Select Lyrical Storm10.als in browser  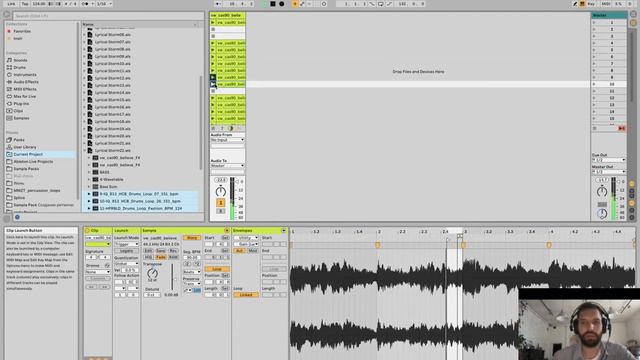tap(112, 64)
